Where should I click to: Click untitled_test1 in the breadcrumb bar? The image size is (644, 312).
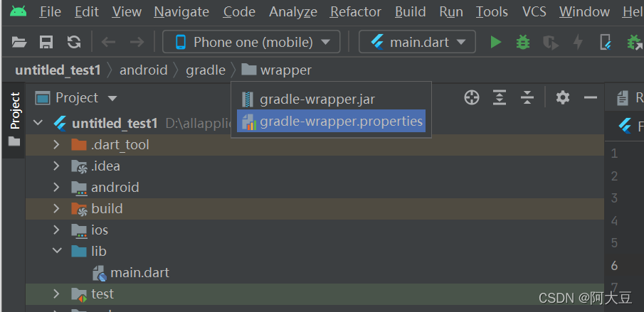(x=58, y=70)
